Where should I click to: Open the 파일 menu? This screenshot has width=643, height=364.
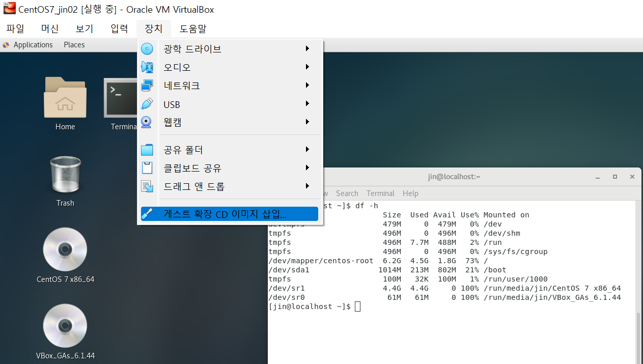(x=15, y=29)
